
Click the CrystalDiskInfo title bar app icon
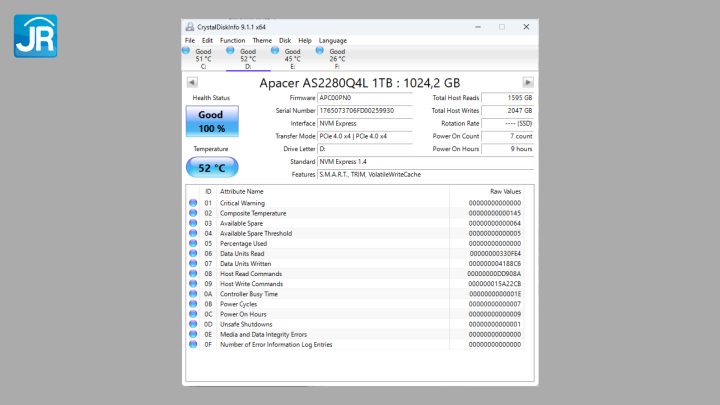[x=190, y=27]
